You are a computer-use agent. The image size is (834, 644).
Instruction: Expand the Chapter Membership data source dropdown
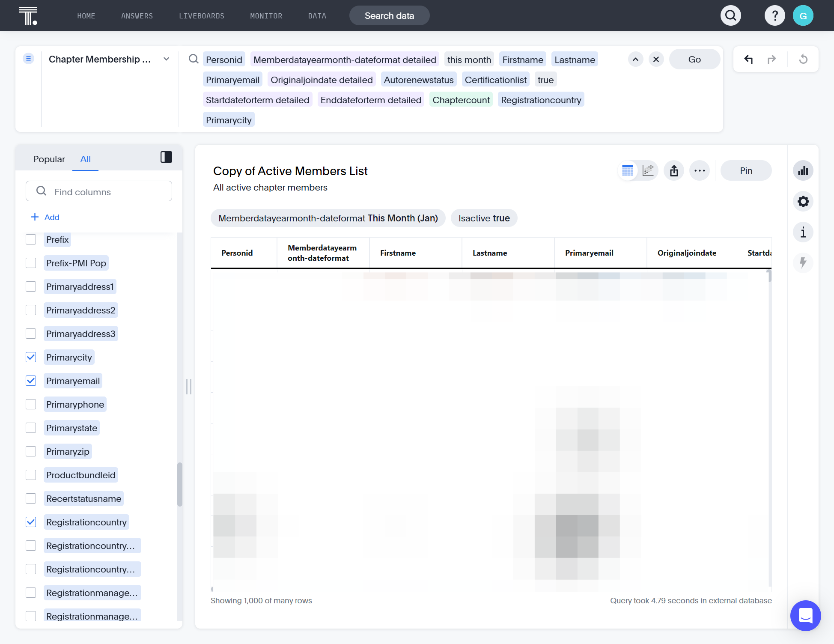point(167,59)
